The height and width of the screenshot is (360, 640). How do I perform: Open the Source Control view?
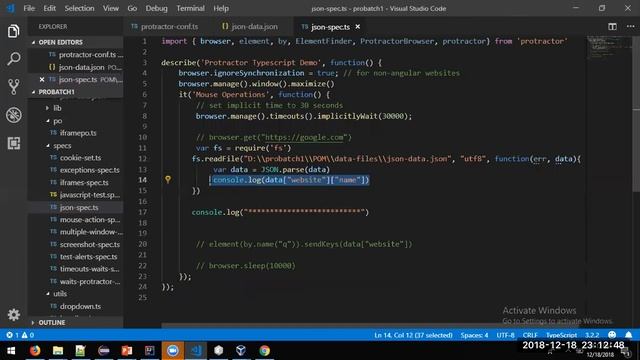point(13,87)
